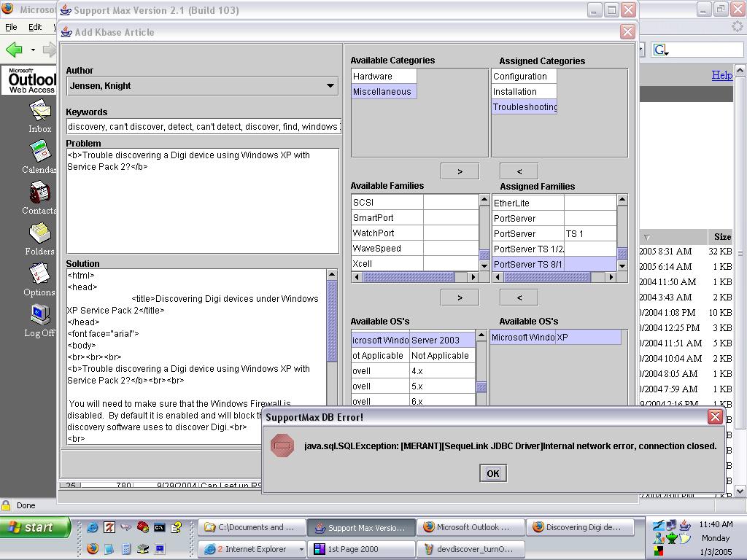
Task: Open the Edit menu
Action: pyautogui.click(x=35, y=27)
